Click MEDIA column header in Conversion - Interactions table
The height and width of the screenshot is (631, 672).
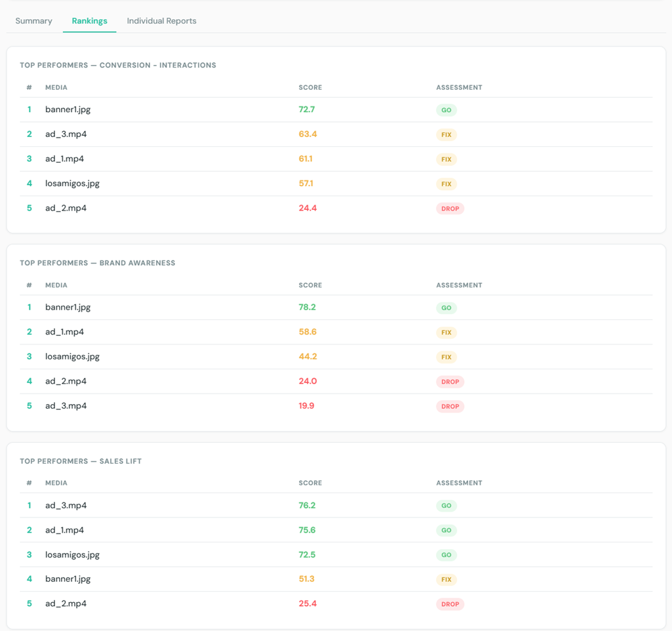coord(56,87)
